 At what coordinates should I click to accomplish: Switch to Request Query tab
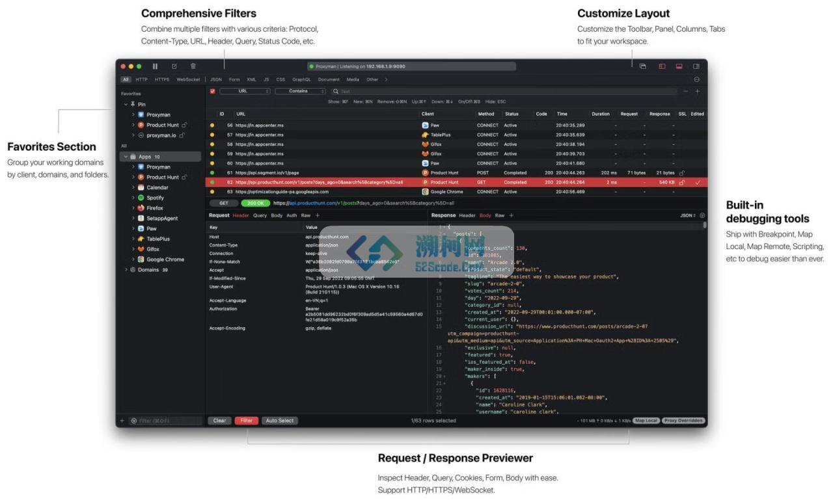[260, 215]
